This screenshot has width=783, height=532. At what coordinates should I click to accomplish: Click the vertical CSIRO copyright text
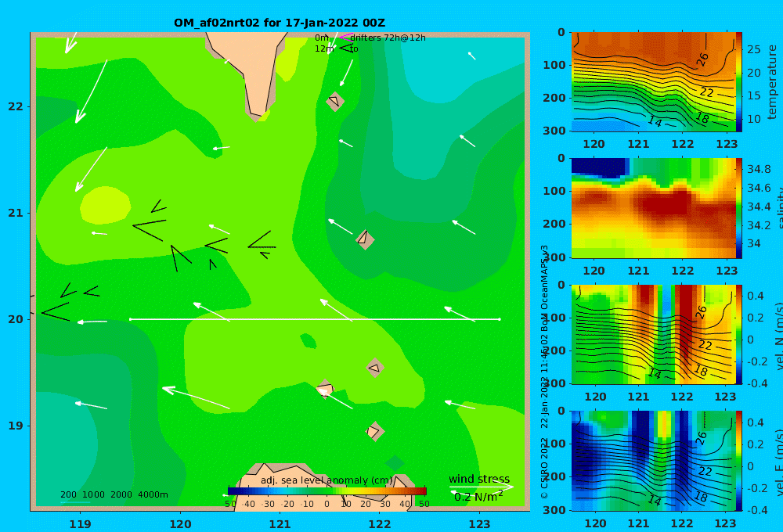pyautogui.click(x=545, y=372)
